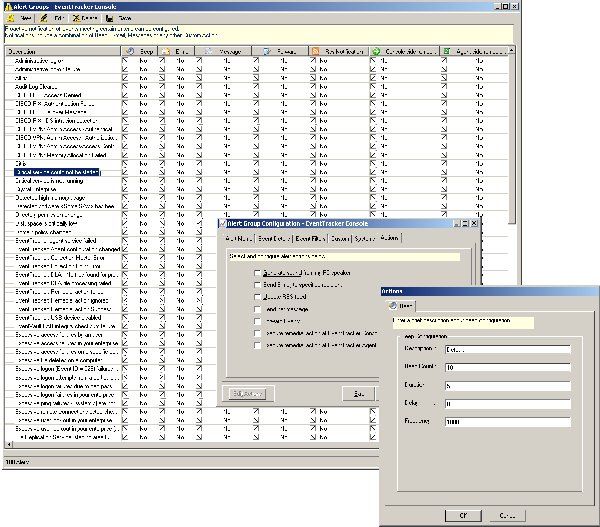Click Cancel in the Actions dialog
This screenshot has width=600, height=527.
click(507, 515)
